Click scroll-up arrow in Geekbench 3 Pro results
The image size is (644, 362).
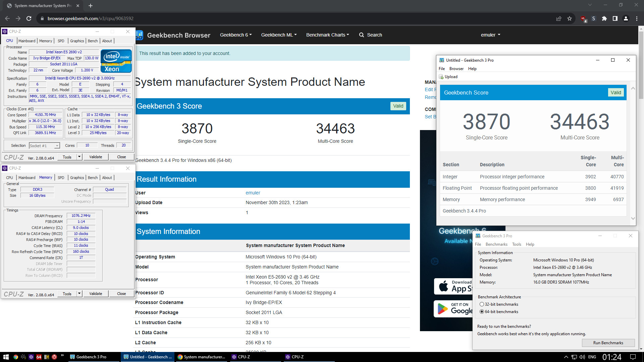(x=633, y=88)
